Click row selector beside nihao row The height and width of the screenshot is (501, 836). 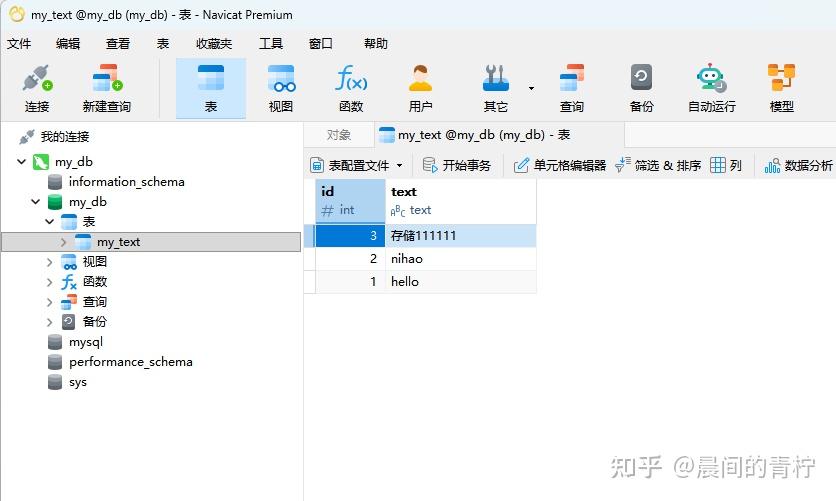(310, 258)
